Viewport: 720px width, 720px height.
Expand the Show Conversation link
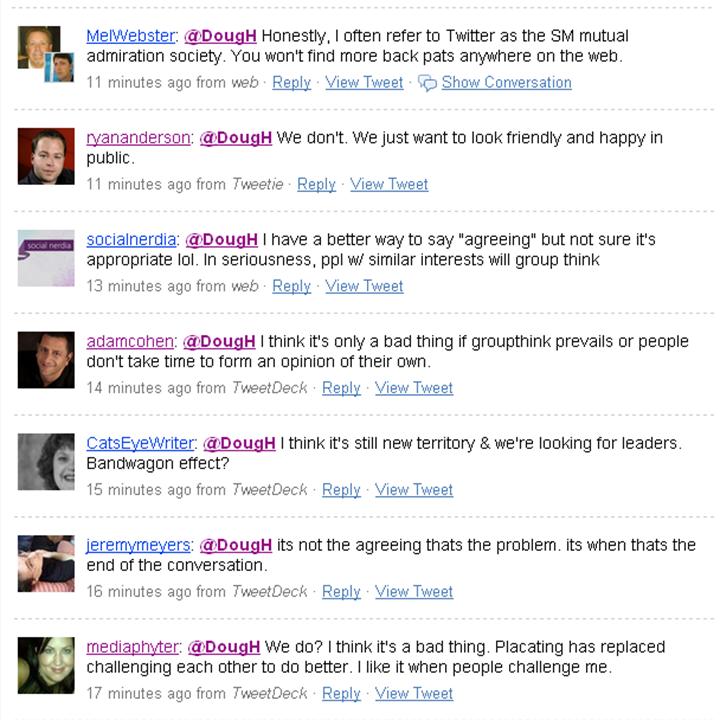point(506,83)
